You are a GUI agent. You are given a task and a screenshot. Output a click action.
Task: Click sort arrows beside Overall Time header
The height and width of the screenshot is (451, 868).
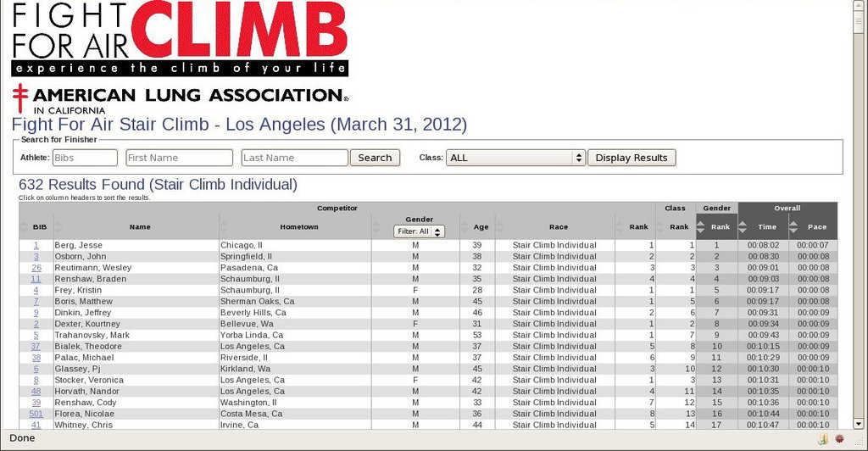click(743, 227)
